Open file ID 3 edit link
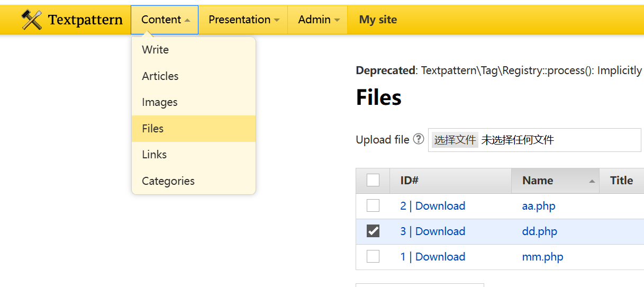This screenshot has width=644, height=287. tap(403, 231)
